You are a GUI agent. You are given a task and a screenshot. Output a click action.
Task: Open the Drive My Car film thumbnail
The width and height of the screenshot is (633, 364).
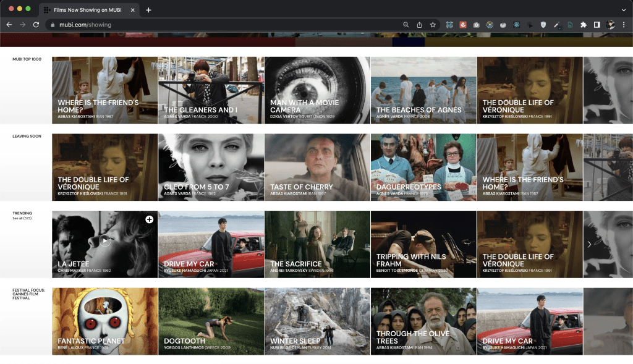click(210, 243)
